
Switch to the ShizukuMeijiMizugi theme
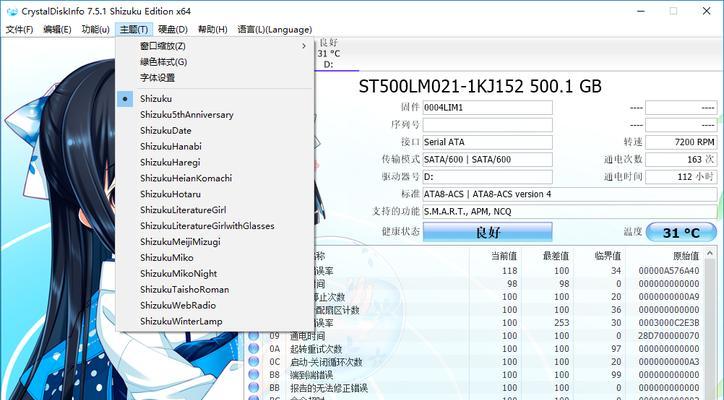tap(215, 242)
